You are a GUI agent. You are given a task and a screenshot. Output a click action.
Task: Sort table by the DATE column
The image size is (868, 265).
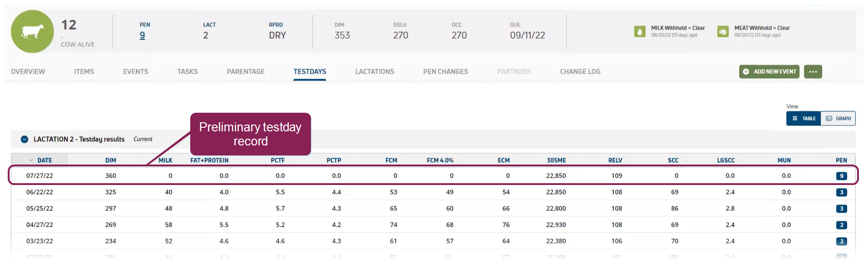pyautogui.click(x=44, y=160)
